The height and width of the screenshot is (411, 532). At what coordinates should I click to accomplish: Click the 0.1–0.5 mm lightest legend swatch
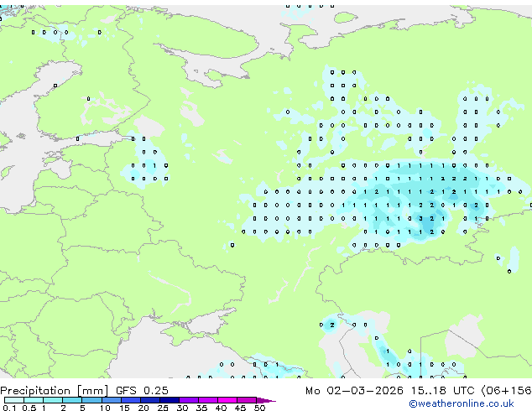tap(14, 400)
